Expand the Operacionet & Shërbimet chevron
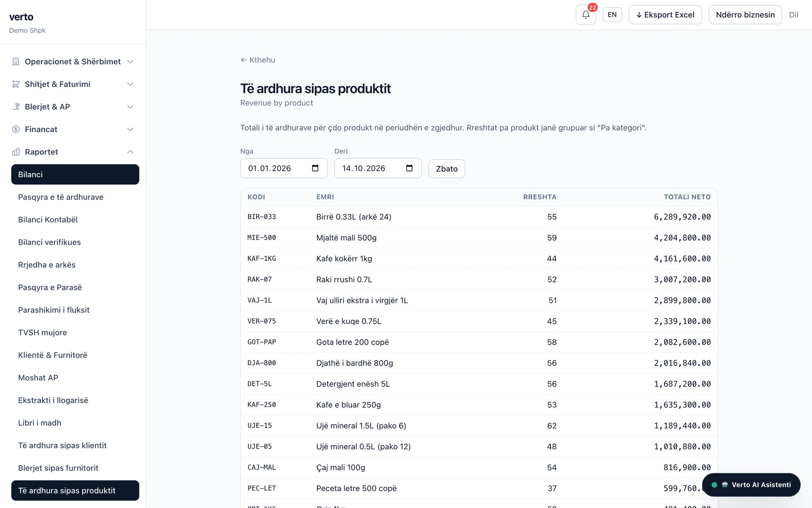Viewport: 812px width, 508px height. (x=130, y=62)
